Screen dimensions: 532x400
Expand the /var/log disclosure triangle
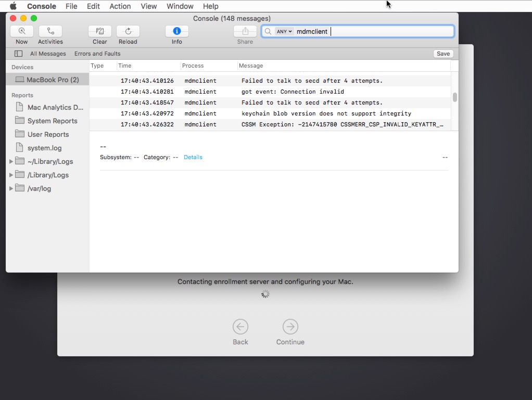point(11,188)
